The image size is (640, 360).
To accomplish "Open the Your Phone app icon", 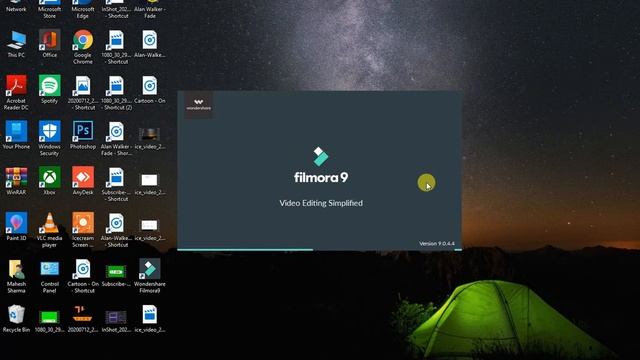I will pos(16,135).
